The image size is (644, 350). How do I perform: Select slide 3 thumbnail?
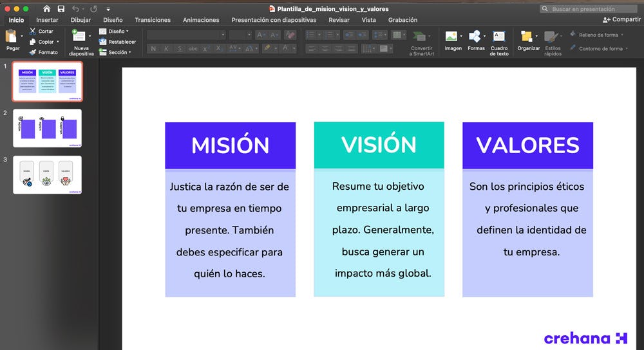click(47, 175)
